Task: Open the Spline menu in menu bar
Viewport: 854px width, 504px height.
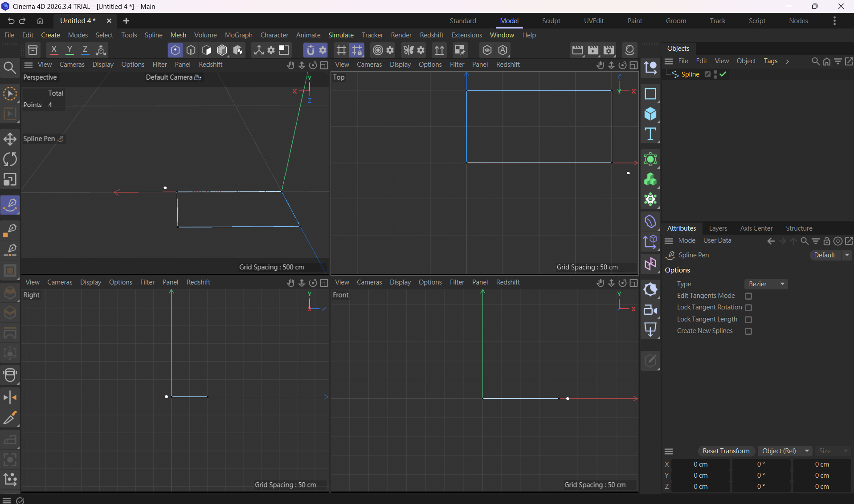Action: tap(153, 35)
